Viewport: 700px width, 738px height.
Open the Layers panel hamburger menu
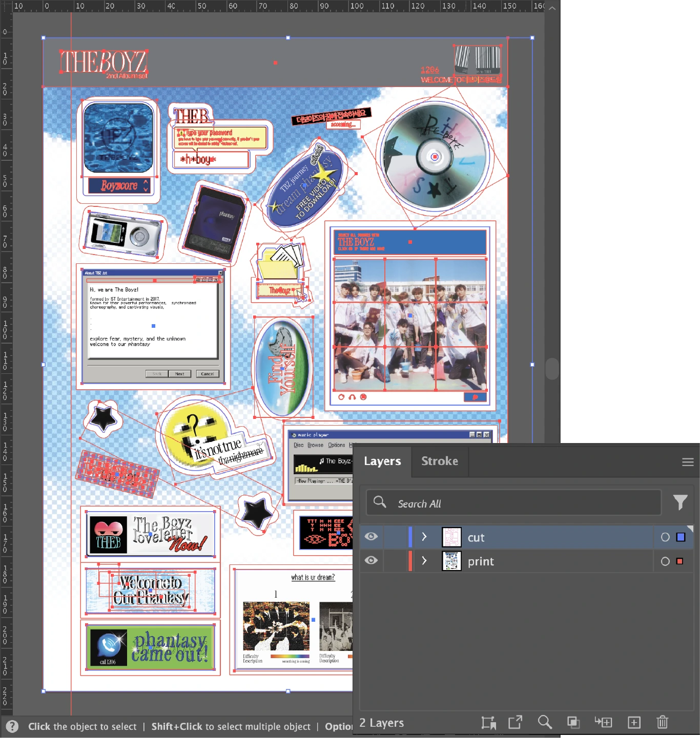tap(688, 462)
